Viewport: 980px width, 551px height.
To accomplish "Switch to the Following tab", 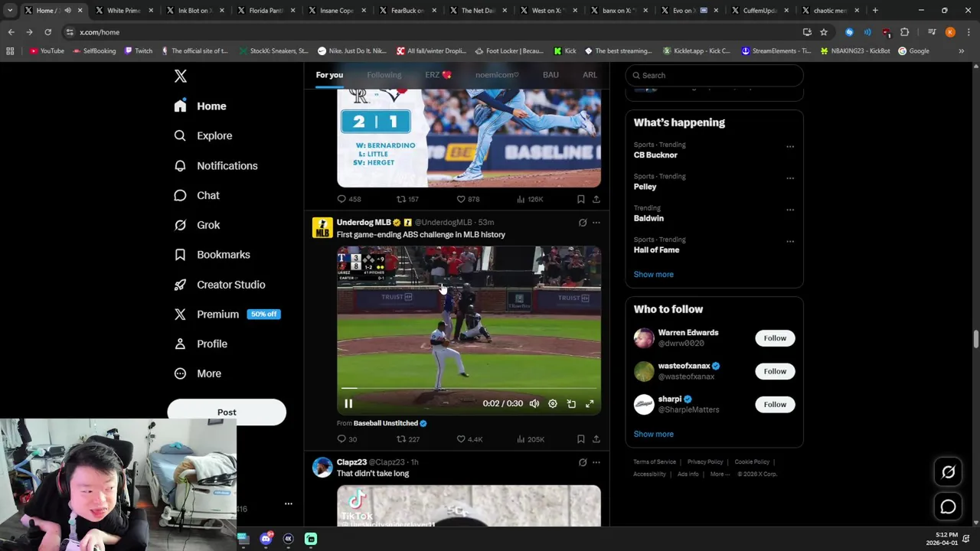I will pyautogui.click(x=384, y=75).
